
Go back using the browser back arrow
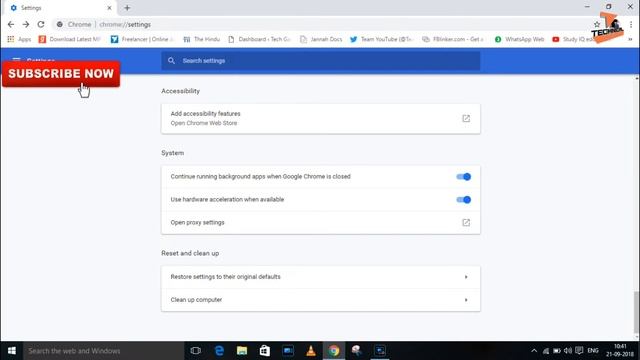coord(11,24)
